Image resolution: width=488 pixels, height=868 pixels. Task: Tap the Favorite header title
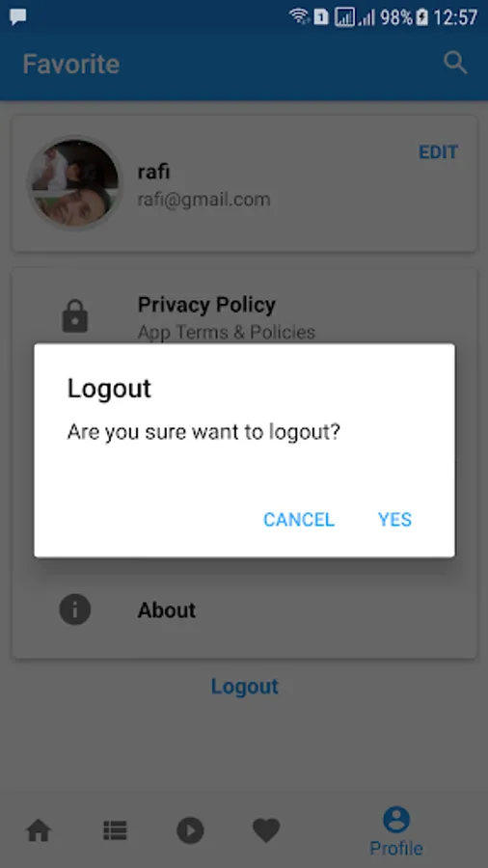[70, 64]
